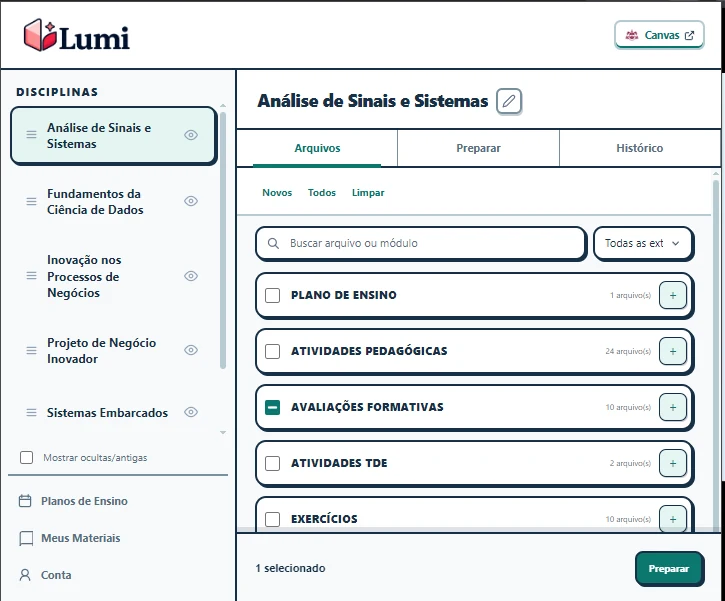The width and height of the screenshot is (725, 601).
Task: Check the EXERCÍCIOS module
Action: click(x=272, y=519)
